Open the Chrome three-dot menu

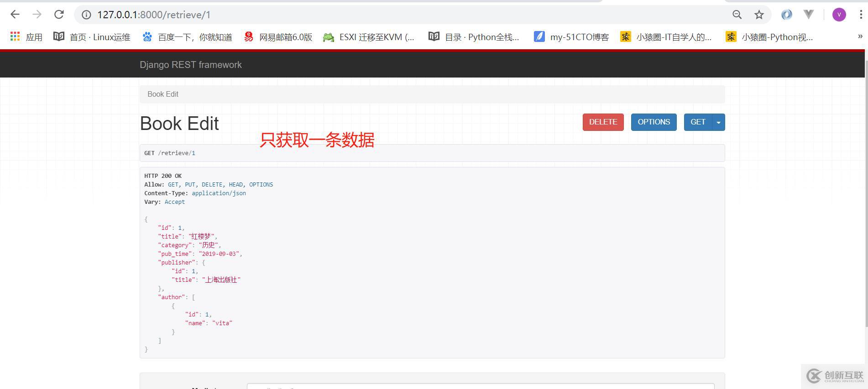pyautogui.click(x=861, y=15)
